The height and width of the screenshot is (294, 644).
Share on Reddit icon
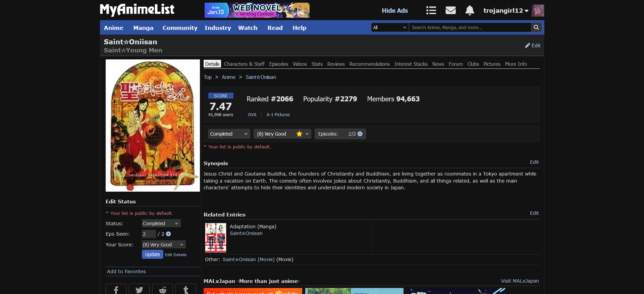[163, 289]
